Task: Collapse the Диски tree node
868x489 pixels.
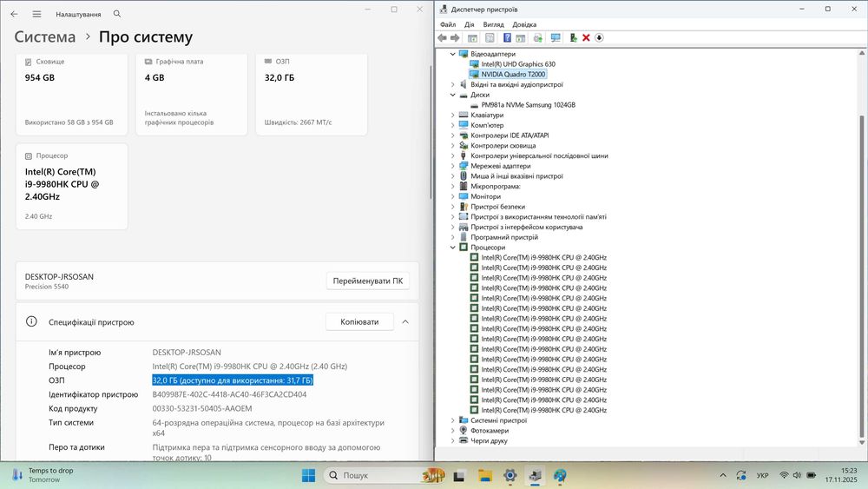Action: pos(453,95)
